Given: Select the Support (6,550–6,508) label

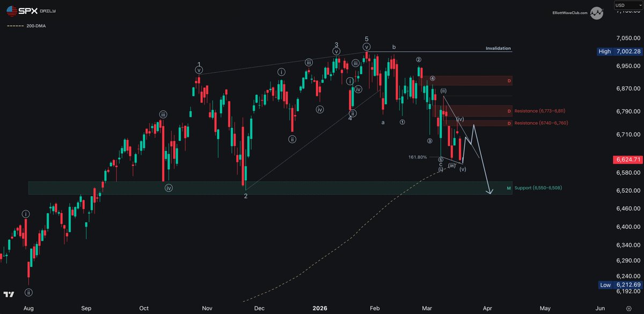Looking at the screenshot, I should (x=538, y=188).
